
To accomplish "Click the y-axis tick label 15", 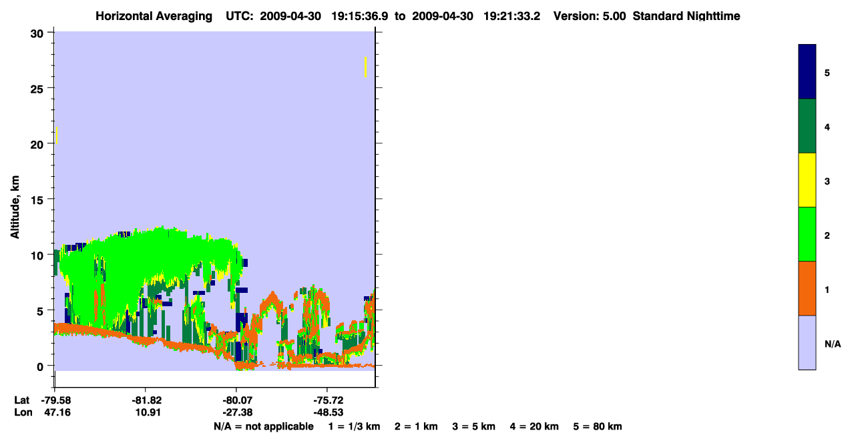I will [37, 199].
